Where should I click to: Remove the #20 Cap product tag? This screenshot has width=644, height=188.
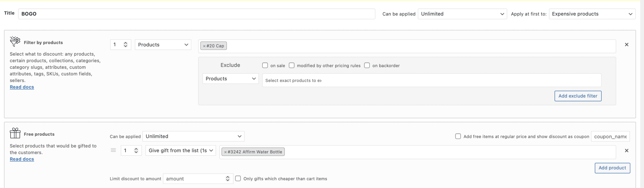coord(204,46)
